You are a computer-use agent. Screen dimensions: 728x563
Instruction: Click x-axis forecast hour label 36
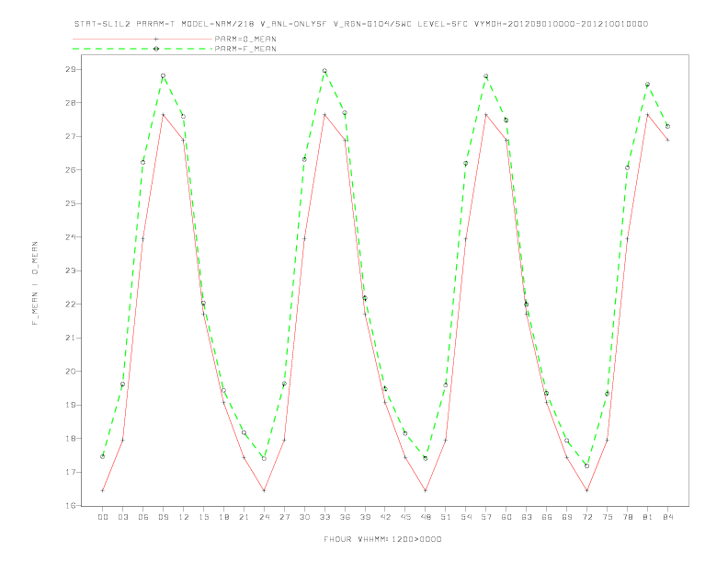(345, 517)
